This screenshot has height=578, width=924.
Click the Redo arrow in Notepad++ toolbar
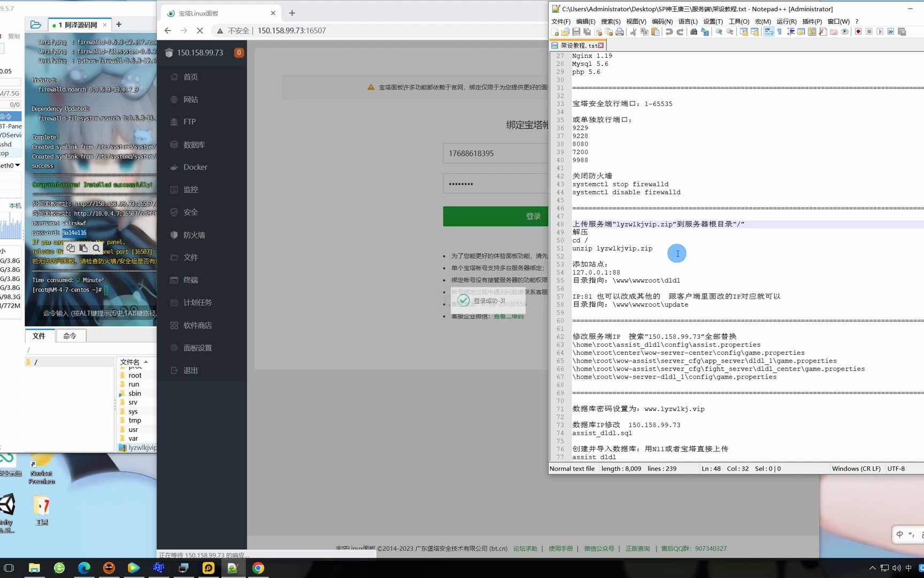tap(680, 32)
